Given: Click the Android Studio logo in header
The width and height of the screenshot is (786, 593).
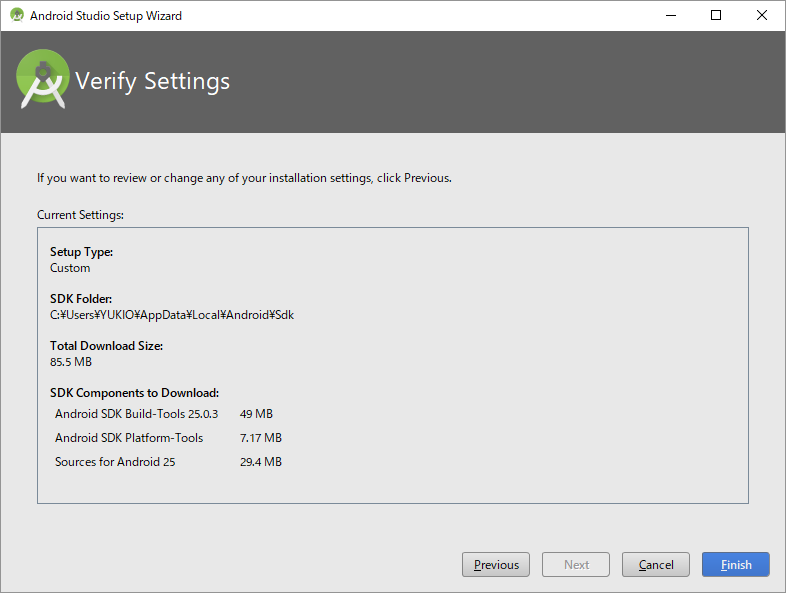Looking at the screenshot, I should point(43,81).
